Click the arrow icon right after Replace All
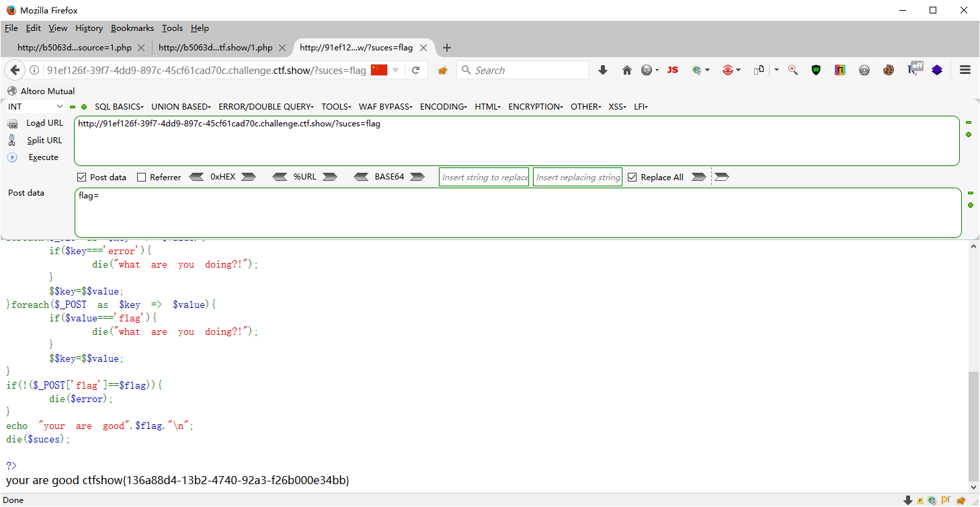 tap(699, 177)
